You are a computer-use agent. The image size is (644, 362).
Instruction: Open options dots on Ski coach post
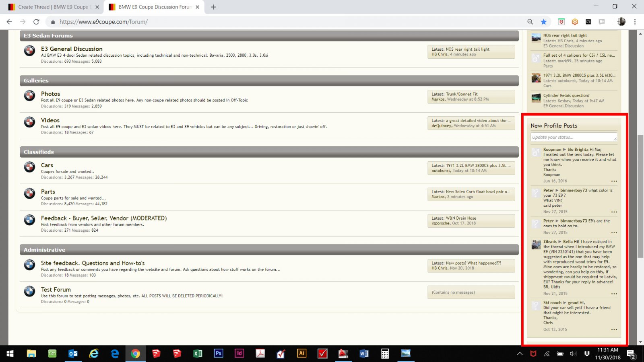(x=614, y=330)
